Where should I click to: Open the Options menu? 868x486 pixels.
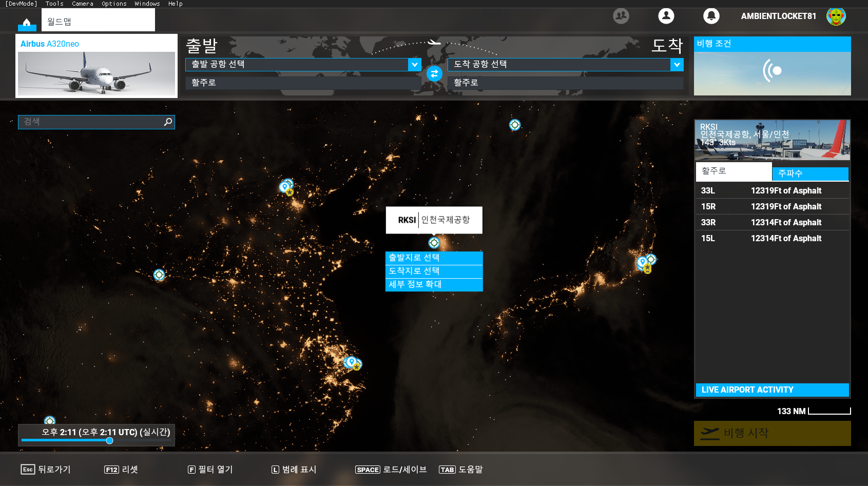[114, 4]
